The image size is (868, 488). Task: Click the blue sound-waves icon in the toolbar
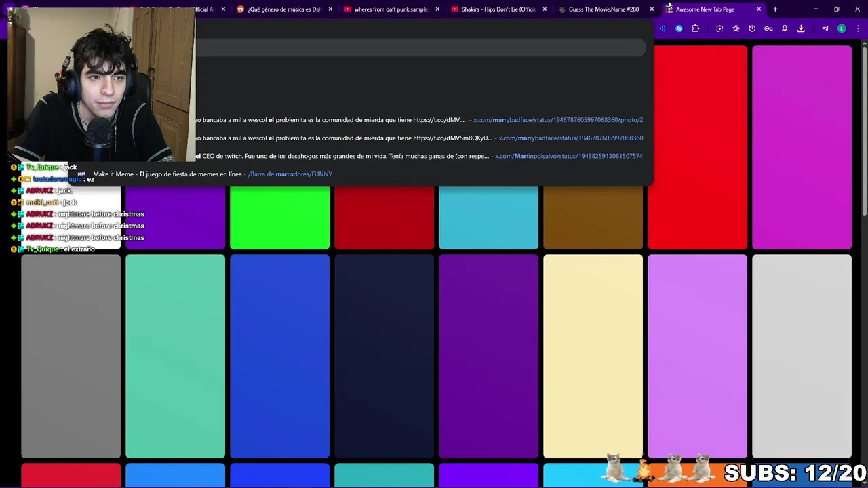663,28
